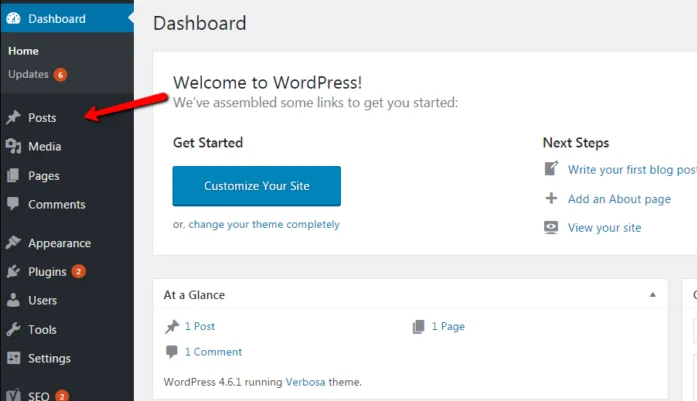Screen dimensions: 697x401
Task: Select Home in the Dashboard submenu
Action: coord(23,51)
